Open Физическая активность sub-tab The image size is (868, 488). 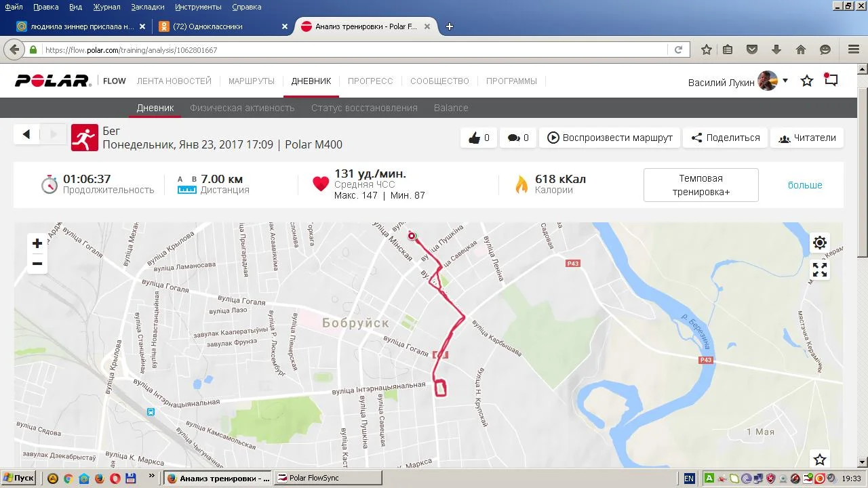click(242, 108)
